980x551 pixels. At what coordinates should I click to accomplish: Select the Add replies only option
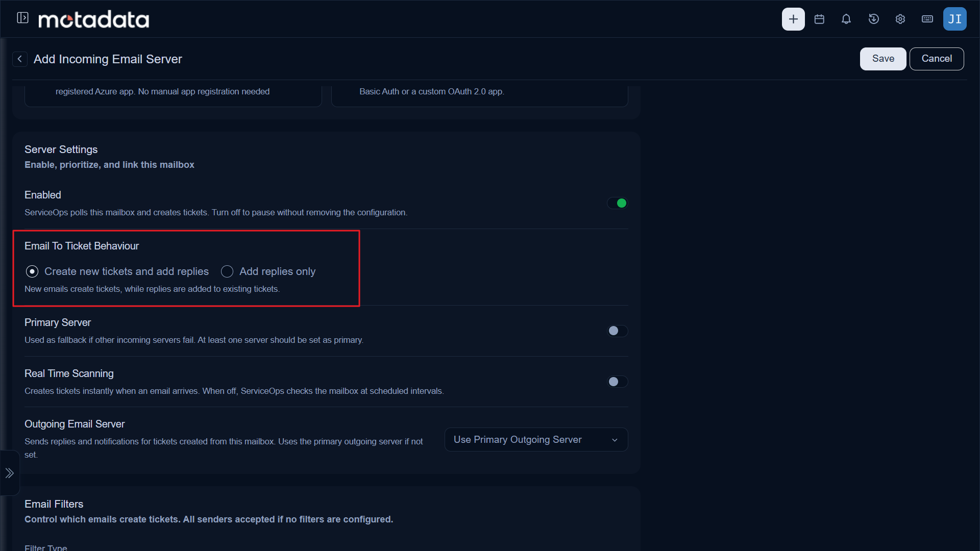tap(268, 271)
